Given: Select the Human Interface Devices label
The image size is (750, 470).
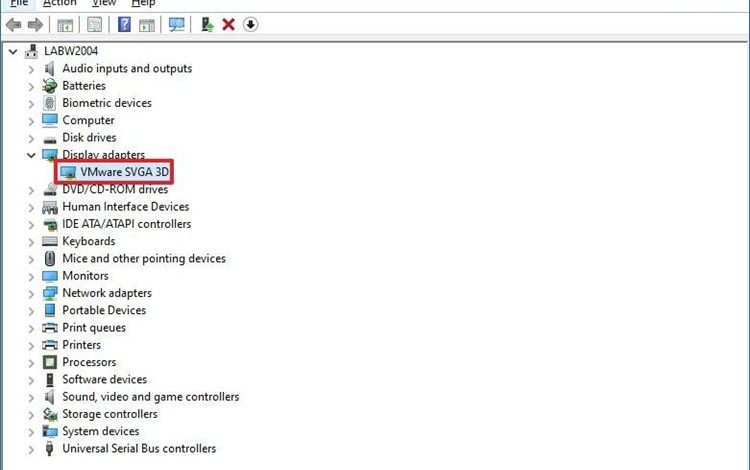Looking at the screenshot, I should click(x=125, y=207).
